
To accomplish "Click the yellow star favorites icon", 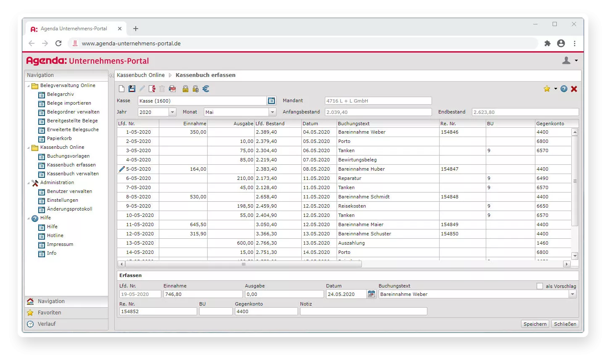I will coord(547,89).
